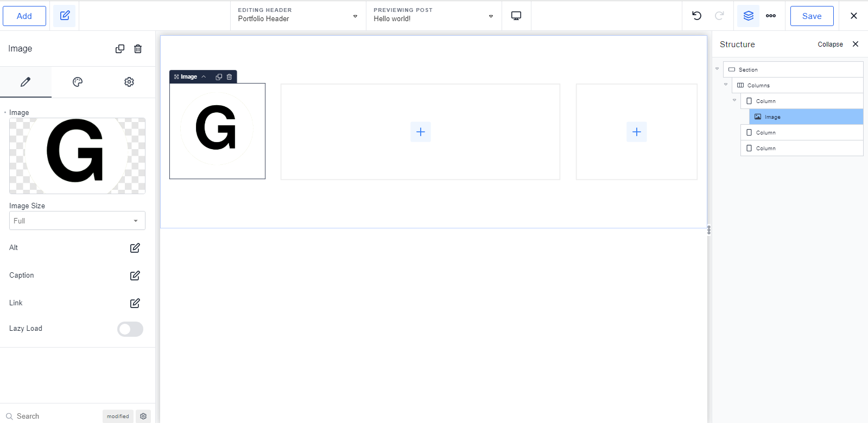
Task: Enable the Lazy Load toggle
Action: tap(130, 329)
